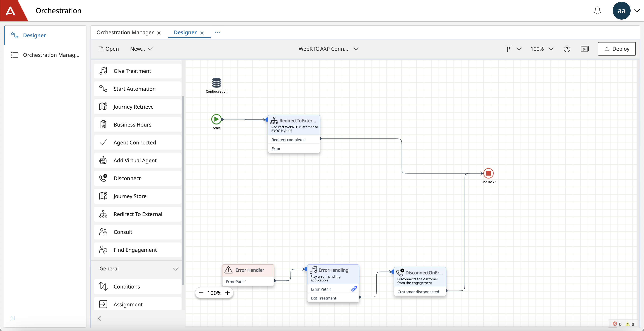Screen dimensions: 644x331
Task: Click the notification bell icon
Action: tap(597, 10)
